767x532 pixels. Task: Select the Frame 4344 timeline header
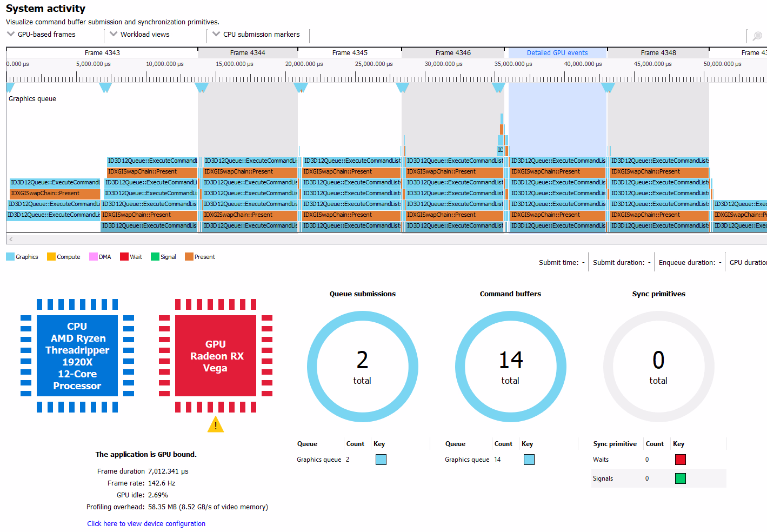[x=247, y=53]
